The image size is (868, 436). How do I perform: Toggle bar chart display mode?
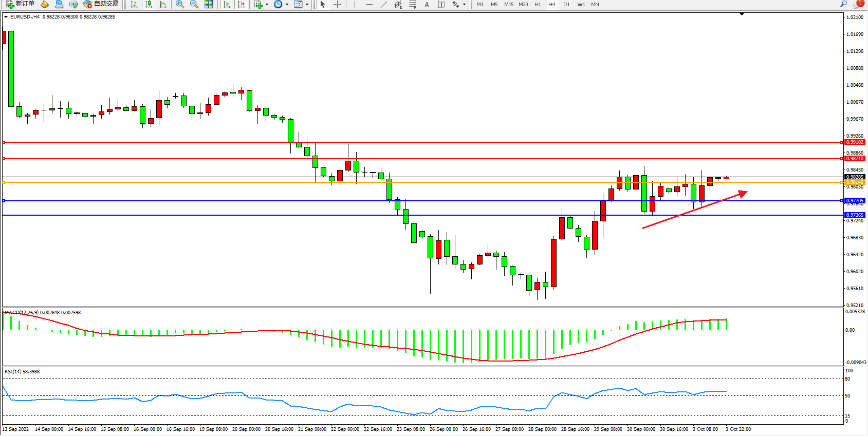pos(134,4)
